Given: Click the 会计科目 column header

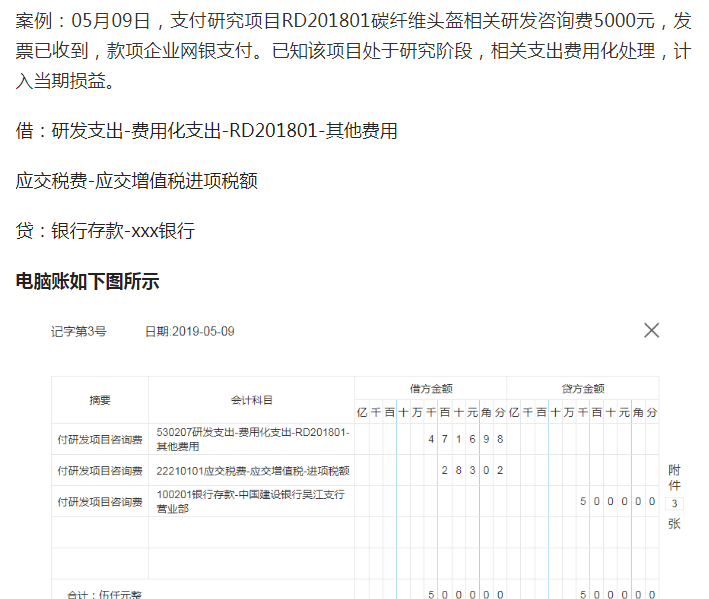Looking at the screenshot, I should [x=251, y=400].
